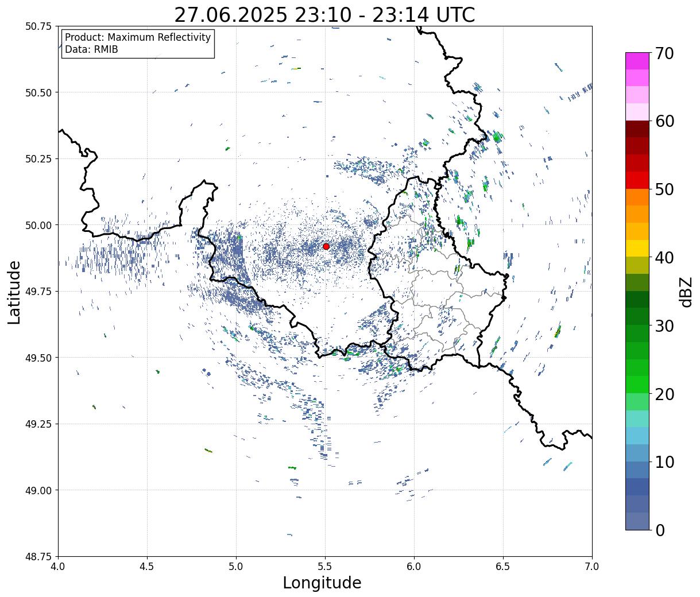
Task: Click the 'Data: RMIB' legend text
Action: (x=91, y=49)
